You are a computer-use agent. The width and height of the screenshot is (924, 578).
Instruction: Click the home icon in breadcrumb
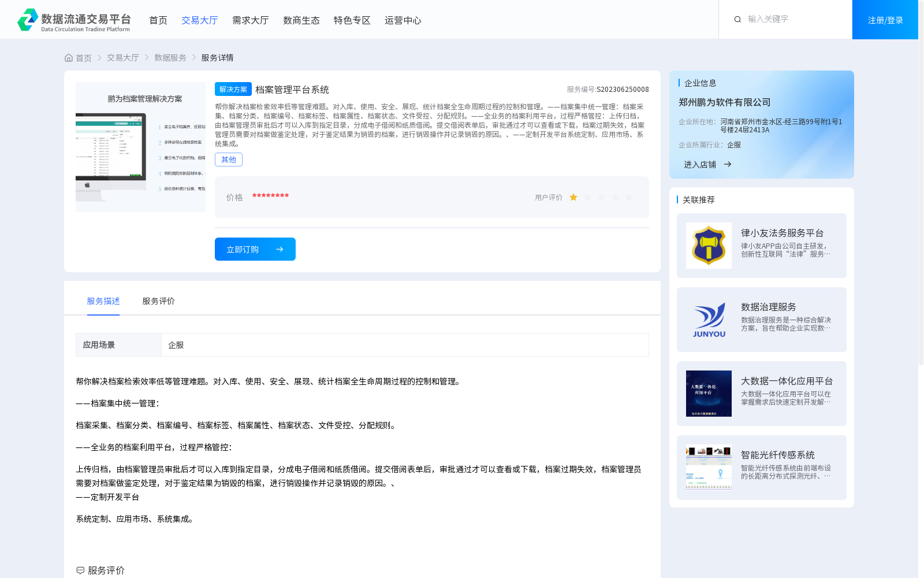(69, 58)
